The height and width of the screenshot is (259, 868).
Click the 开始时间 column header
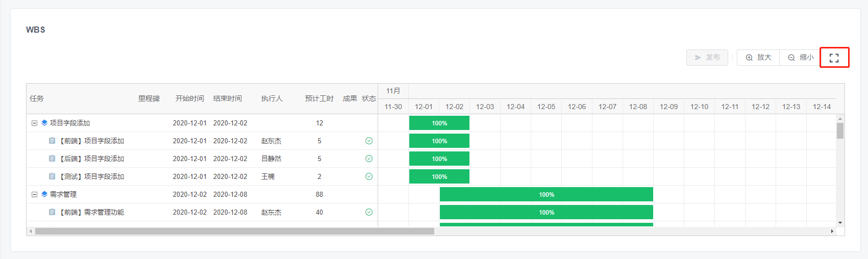[x=190, y=98]
